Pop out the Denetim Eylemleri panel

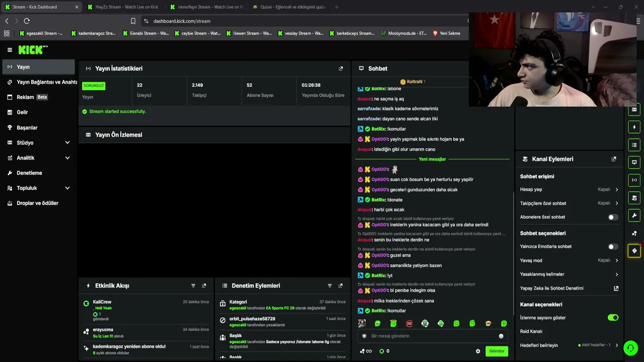click(341, 286)
